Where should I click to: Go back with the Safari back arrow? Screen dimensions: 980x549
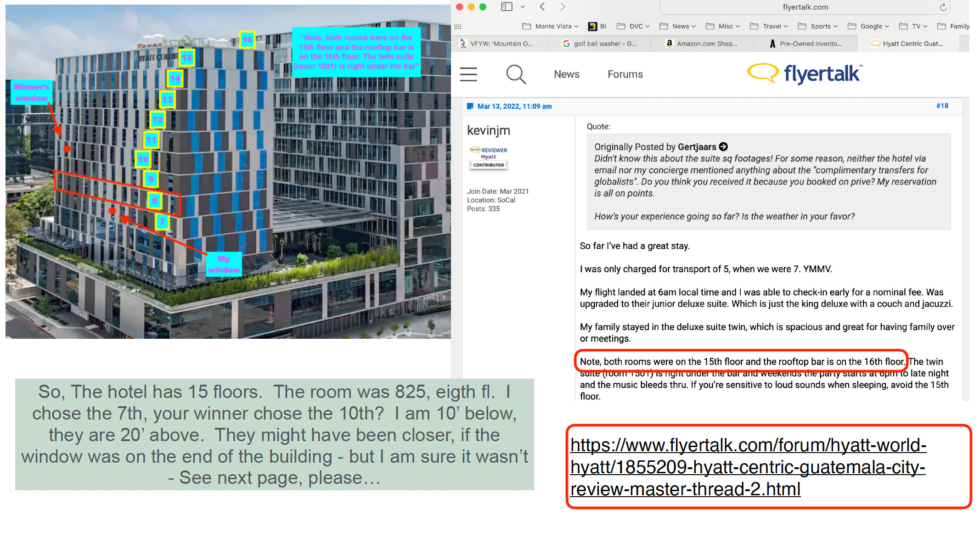[x=542, y=7]
